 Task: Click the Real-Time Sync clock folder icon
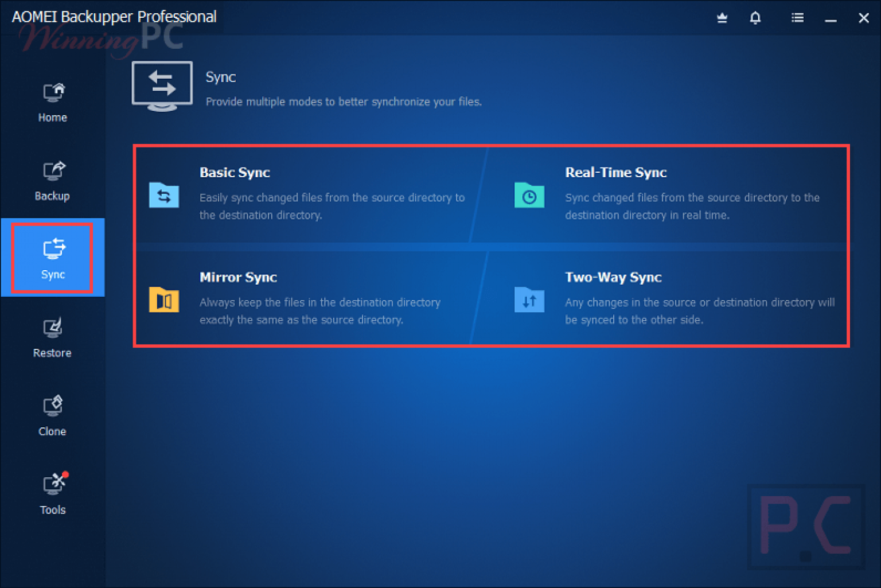[x=529, y=196]
